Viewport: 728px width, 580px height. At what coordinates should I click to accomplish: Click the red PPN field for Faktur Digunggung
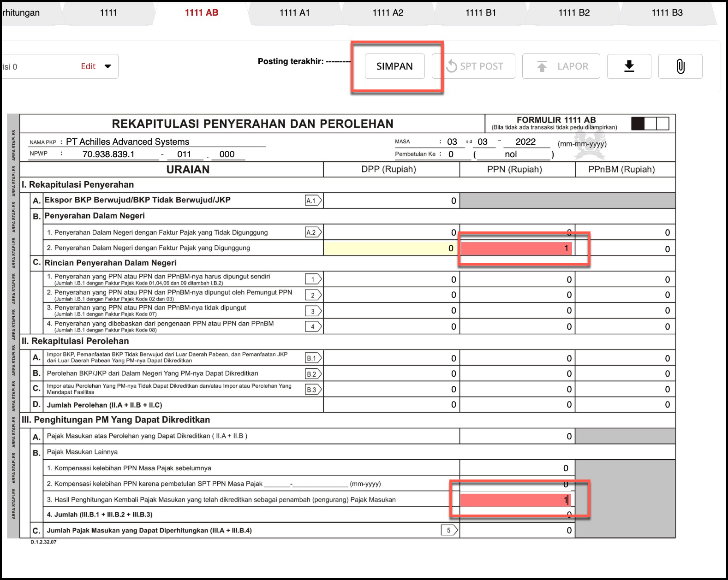click(x=517, y=249)
